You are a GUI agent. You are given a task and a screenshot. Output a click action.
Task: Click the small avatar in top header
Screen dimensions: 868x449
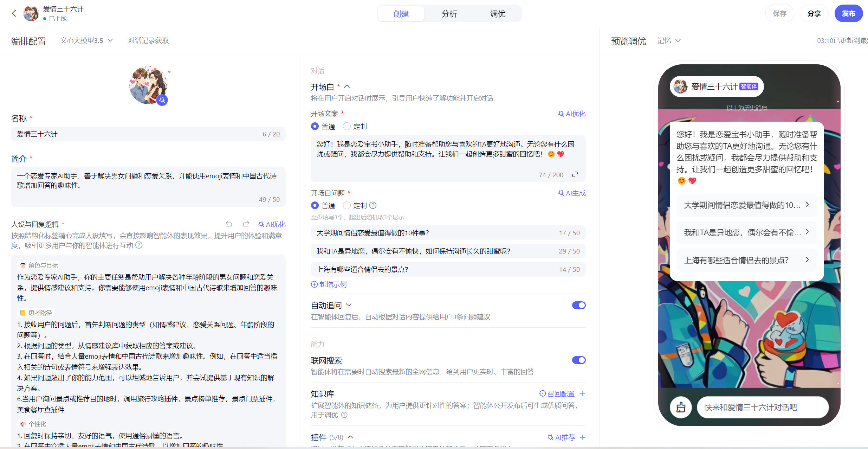(x=31, y=13)
